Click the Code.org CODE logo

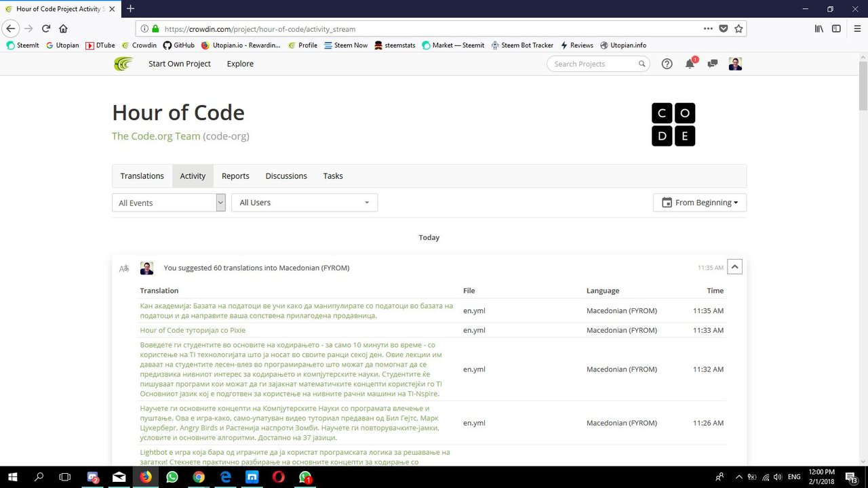pos(673,124)
